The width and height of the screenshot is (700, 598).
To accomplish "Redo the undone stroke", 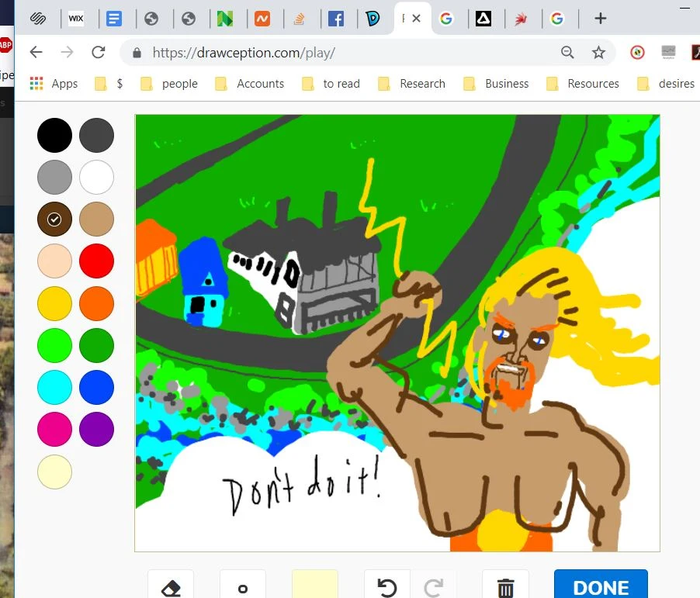I will 433,587.
